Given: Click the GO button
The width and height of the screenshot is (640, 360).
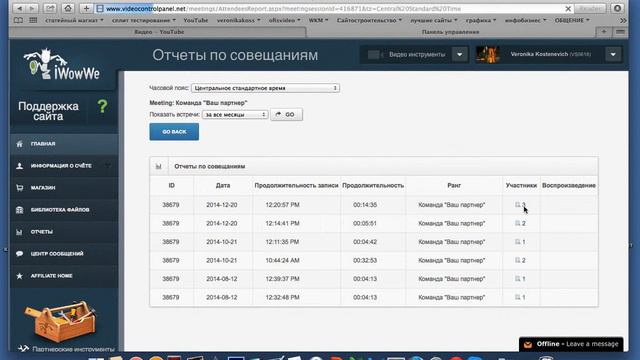Looking at the screenshot, I should point(286,115).
